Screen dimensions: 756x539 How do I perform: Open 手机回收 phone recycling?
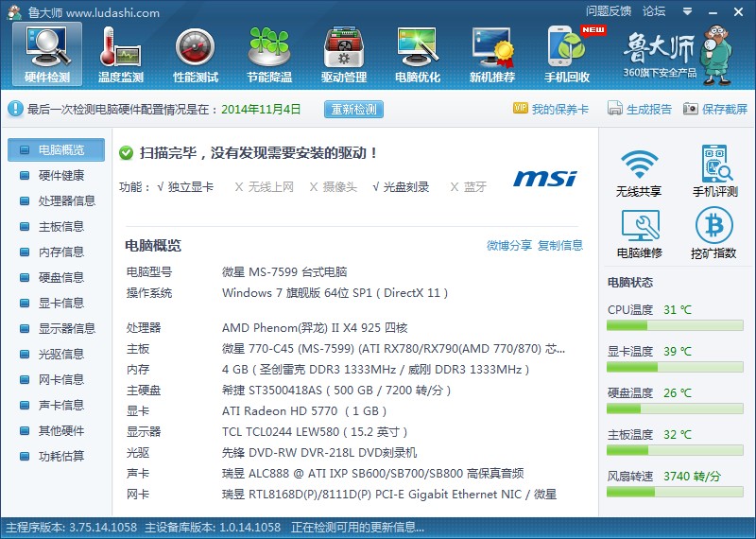(567, 55)
